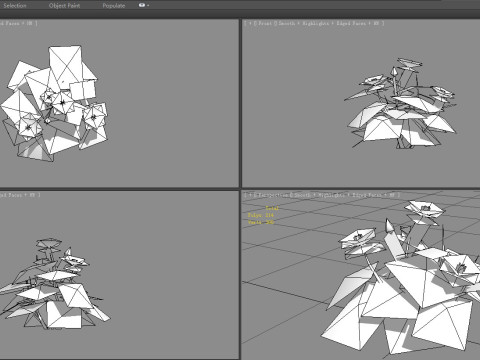Switch to the Object Paint tab
The height and width of the screenshot is (360, 480).
click(x=64, y=6)
